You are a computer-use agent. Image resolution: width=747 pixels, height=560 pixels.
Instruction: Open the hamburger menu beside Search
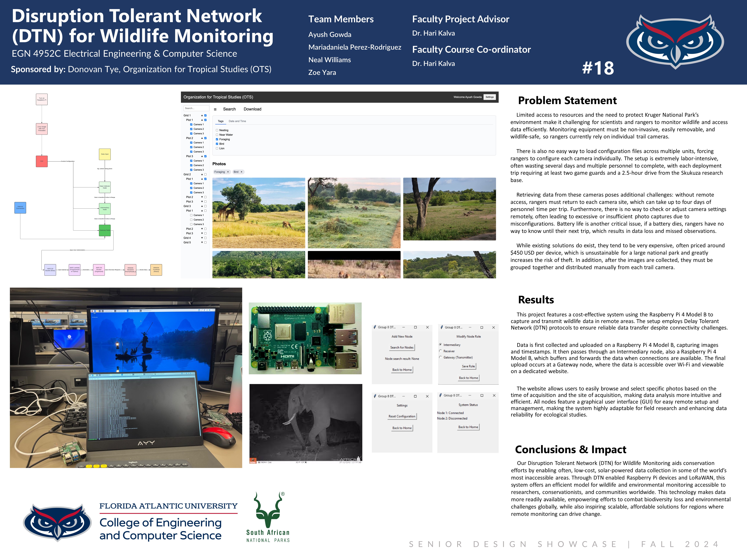(215, 109)
